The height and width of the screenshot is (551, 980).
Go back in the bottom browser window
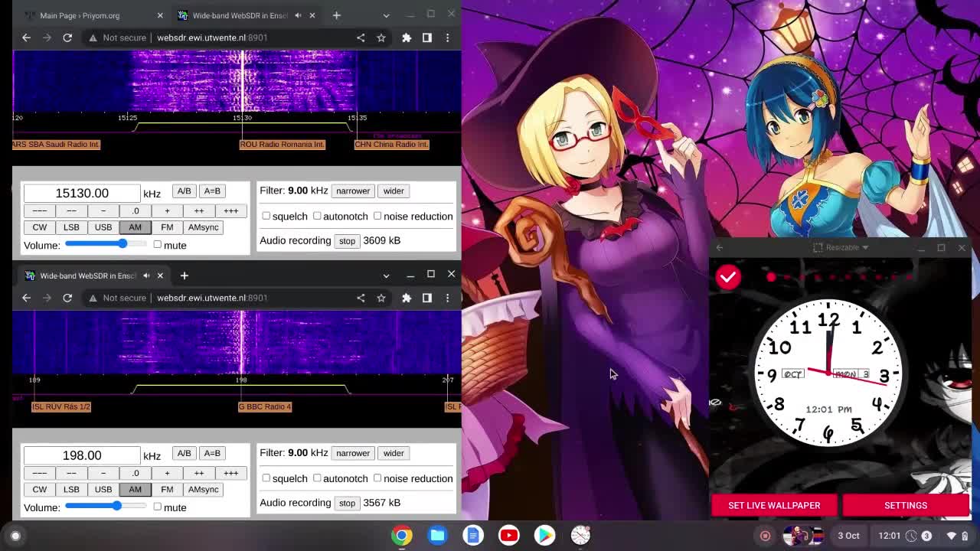[26, 298]
